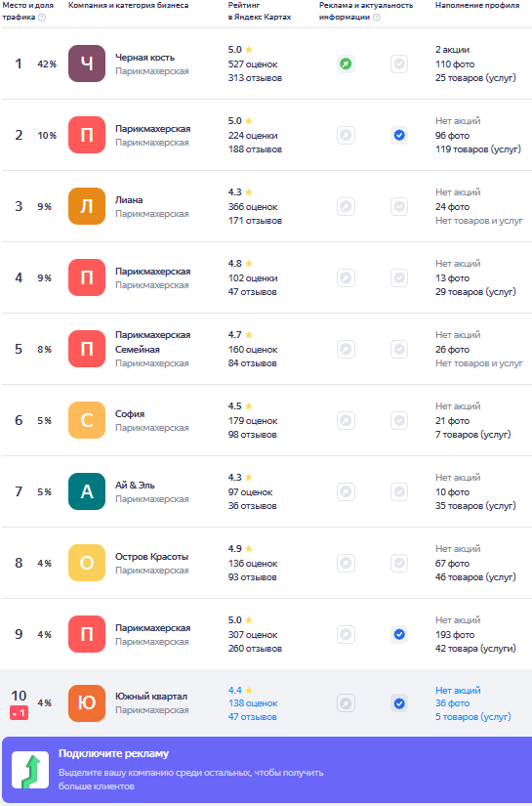Open the 138 оценок link
The image size is (532, 806).
(253, 703)
